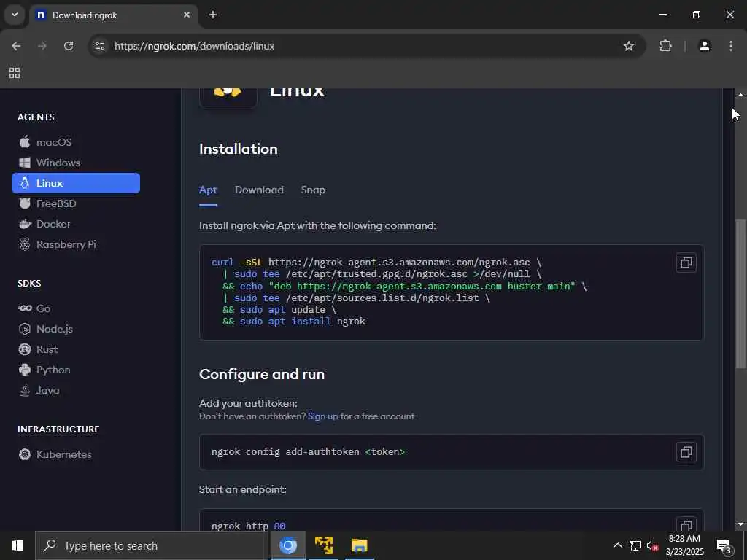The image size is (747, 560).
Task: Open the notification center
Action: 724,545
